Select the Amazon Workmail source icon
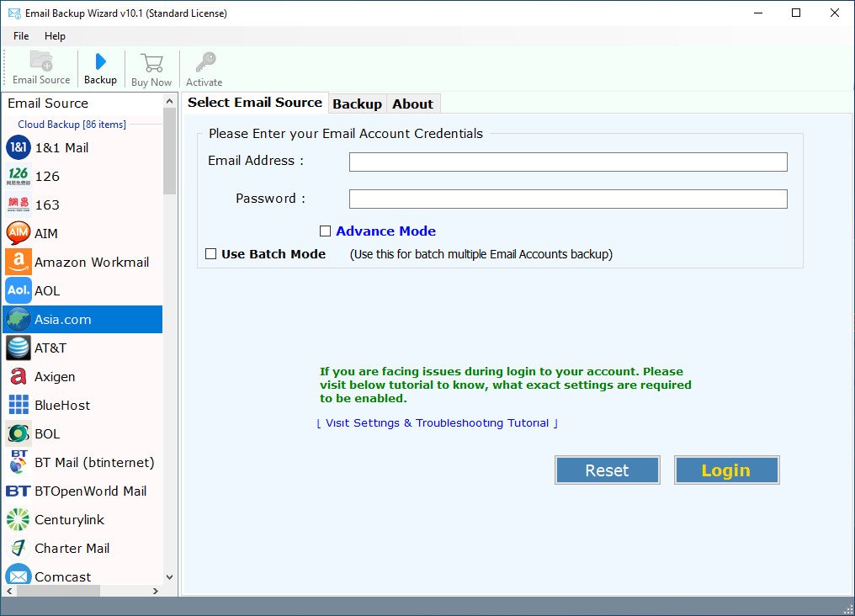 19,262
